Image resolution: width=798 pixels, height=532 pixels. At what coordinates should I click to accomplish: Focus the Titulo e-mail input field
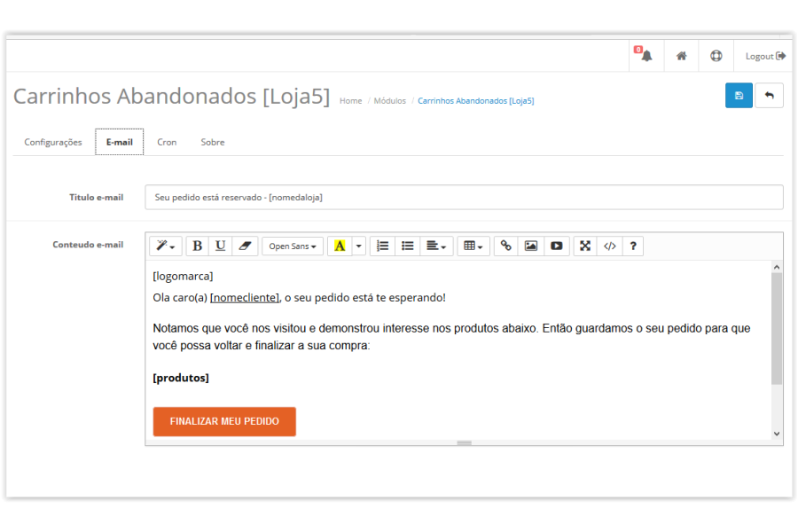[464, 197]
